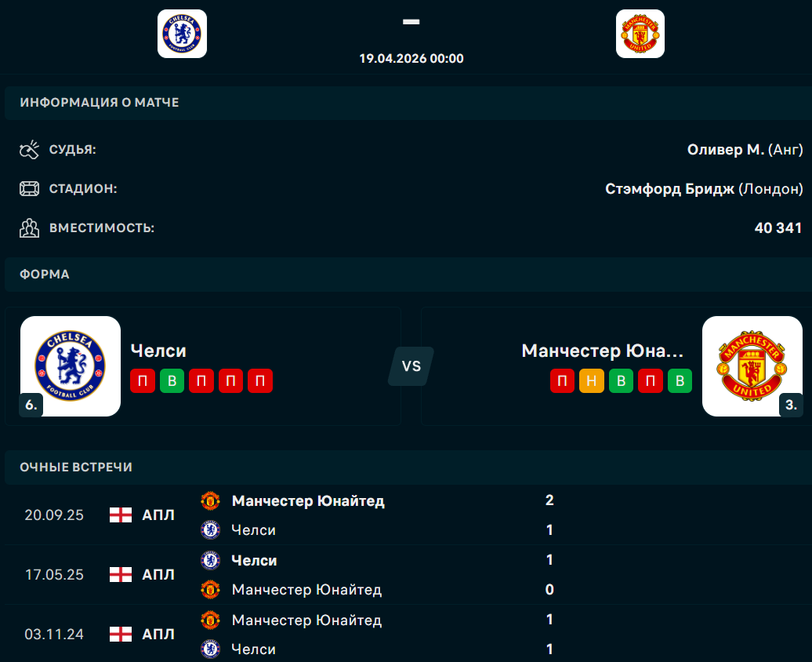Click the Chelsea logo in the match header
Image resolution: width=812 pixels, height=662 pixels.
coord(182,34)
